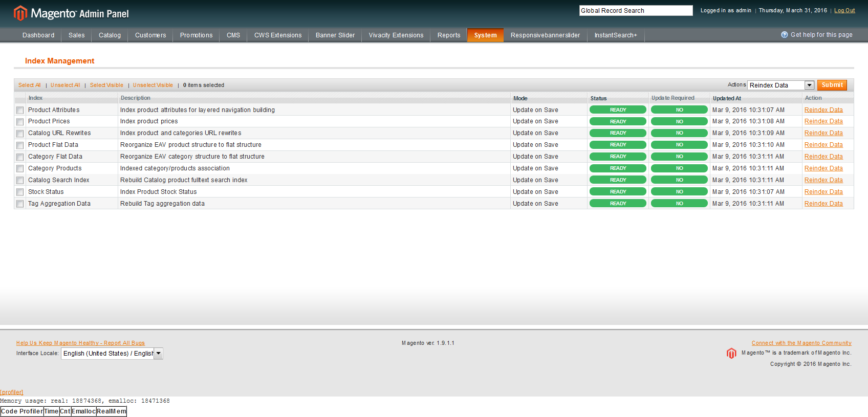
Task: Open the InstantSearch+ menu
Action: point(616,35)
